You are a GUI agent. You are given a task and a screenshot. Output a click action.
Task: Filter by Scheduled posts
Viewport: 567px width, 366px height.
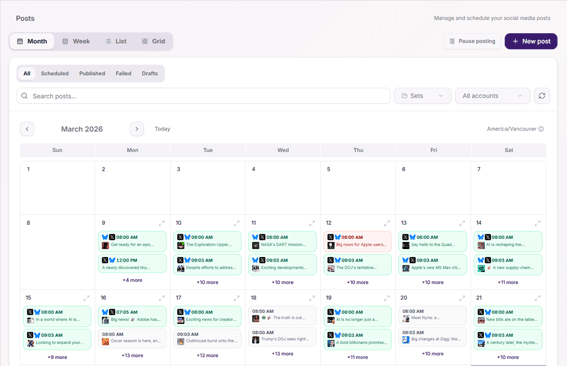click(55, 73)
